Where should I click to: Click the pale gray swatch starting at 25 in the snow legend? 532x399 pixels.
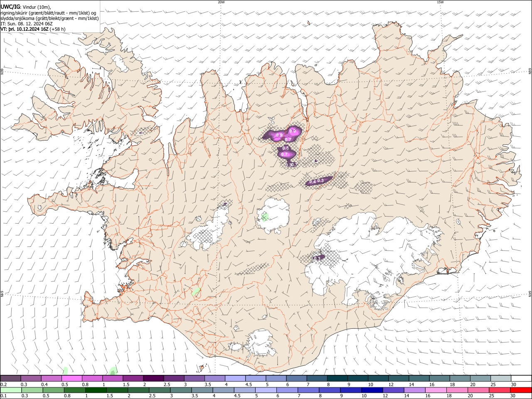coord(500,379)
